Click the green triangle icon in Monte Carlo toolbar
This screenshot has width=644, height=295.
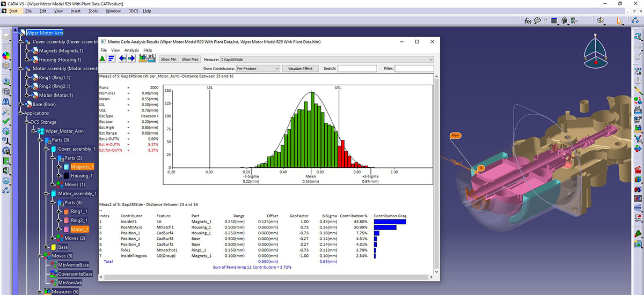pos(103,58)
